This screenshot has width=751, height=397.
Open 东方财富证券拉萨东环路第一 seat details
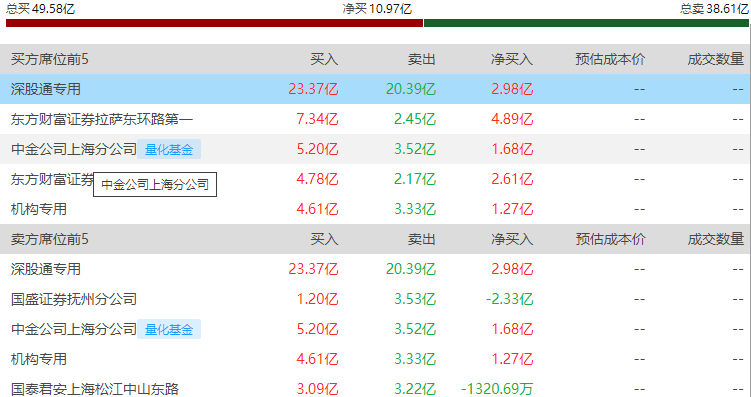pos(102,119)
